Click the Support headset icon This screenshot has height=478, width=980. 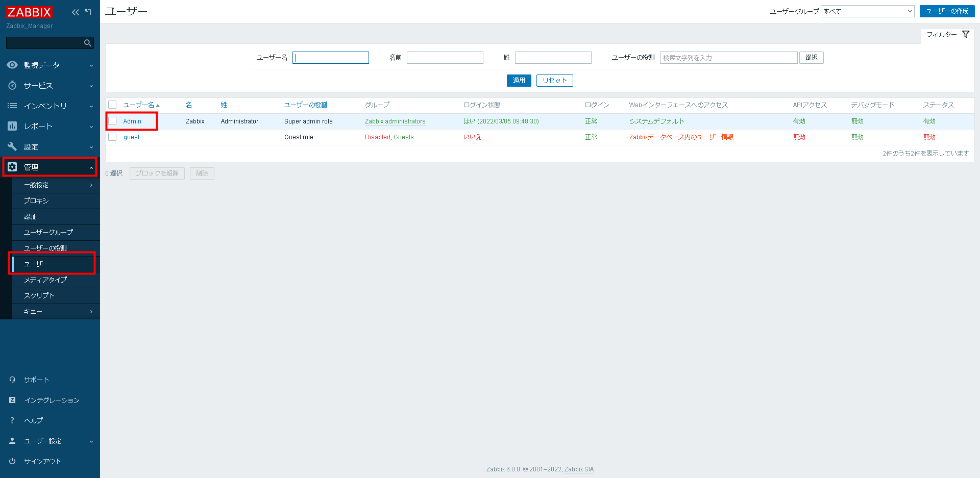tap(12, 379)
